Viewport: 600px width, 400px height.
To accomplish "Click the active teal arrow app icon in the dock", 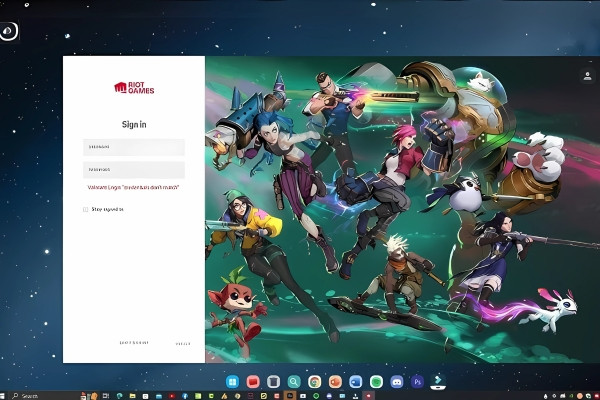I will [x=438, y=381].
